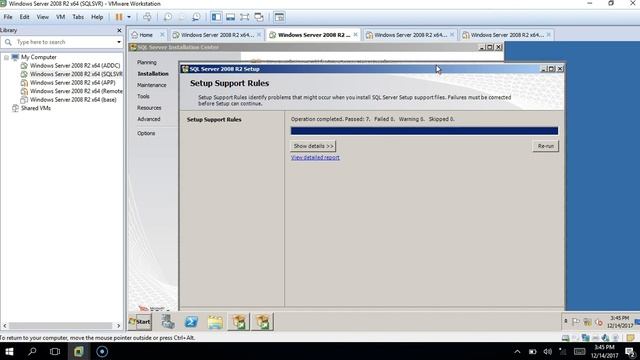Switch to the last Windows Server VM tab
640x360 pixels.
(x=507, y=35)
